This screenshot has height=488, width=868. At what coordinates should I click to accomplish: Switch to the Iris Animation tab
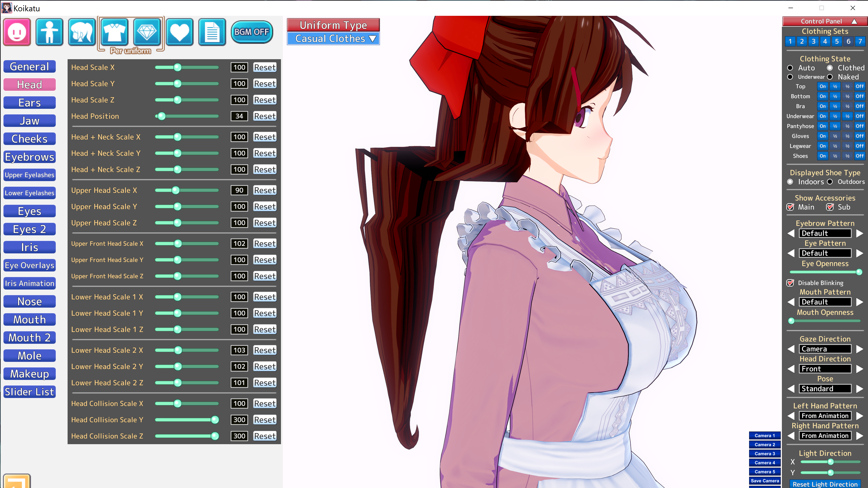tap(30, 283)
